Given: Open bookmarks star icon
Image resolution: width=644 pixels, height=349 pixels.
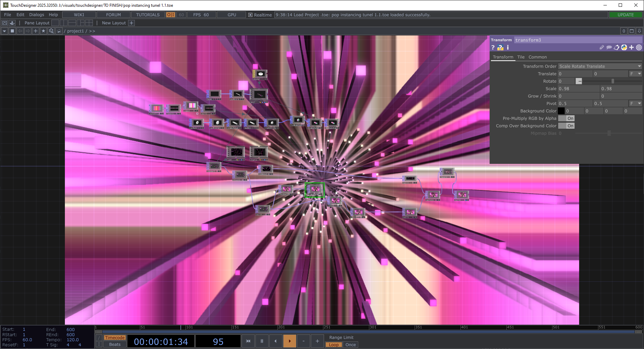Looking at the screenshot, I should click(43, 31).
